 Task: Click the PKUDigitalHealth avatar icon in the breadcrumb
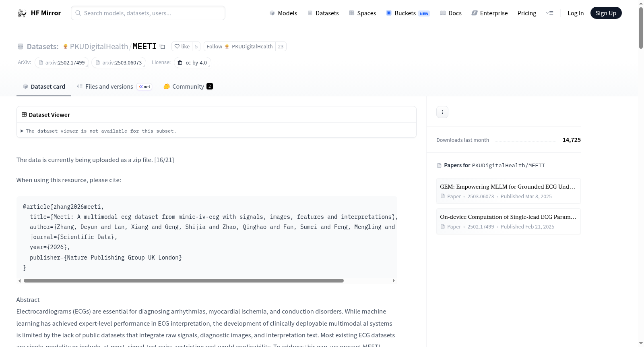pos(66,47)
